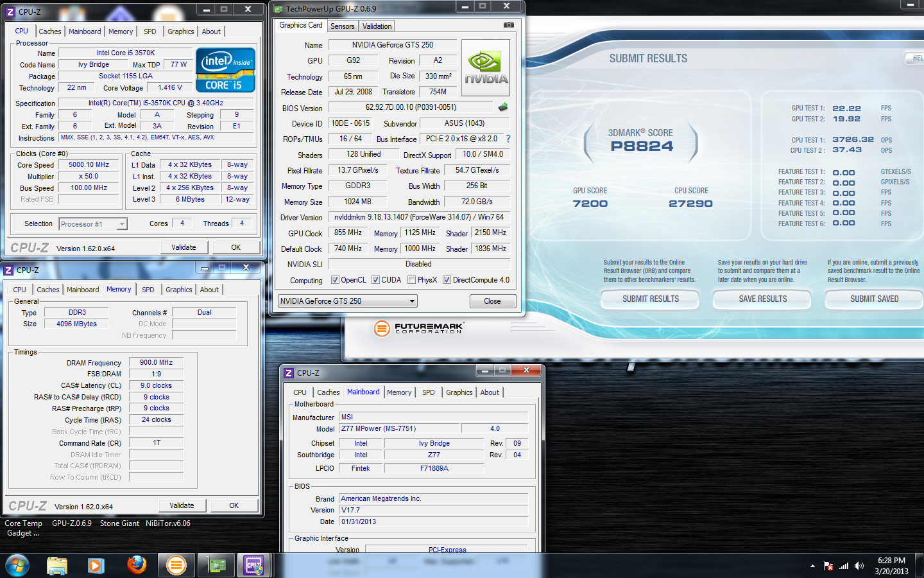Click the Bus Interface question mark icon
924x578 pixels.
click(508, 139)
